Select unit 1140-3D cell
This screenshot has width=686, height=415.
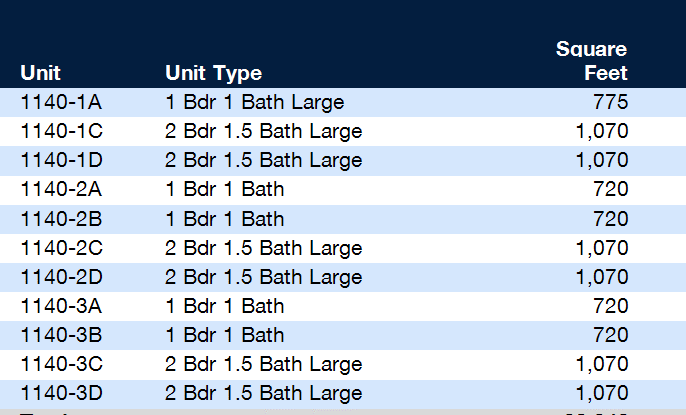click(61, 393)
